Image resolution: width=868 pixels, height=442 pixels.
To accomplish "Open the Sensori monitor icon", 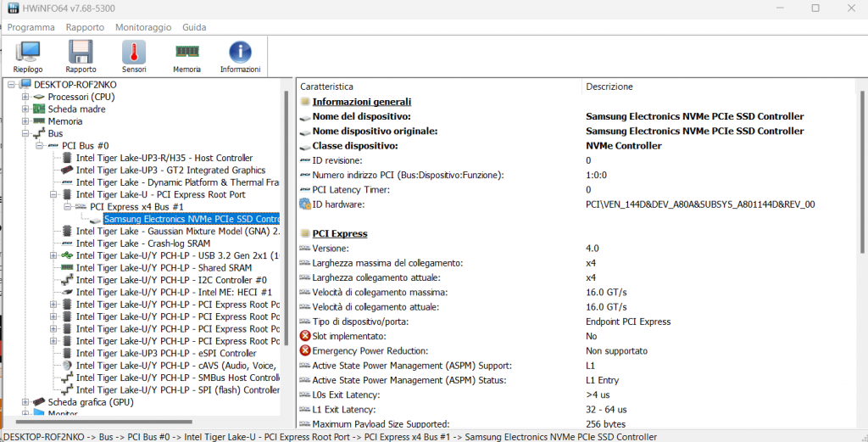I will 134,56.
